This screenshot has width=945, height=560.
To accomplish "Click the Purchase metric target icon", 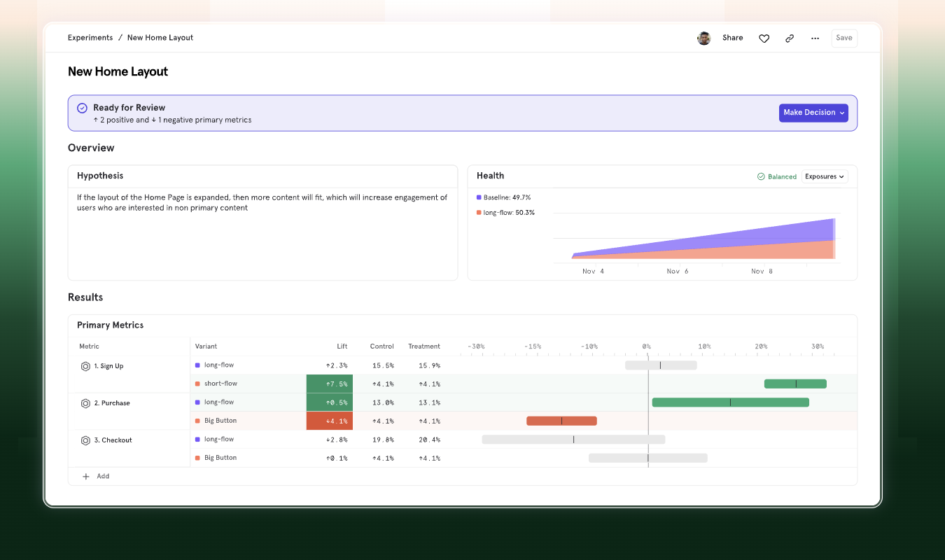I will click(x=85, y=402).
